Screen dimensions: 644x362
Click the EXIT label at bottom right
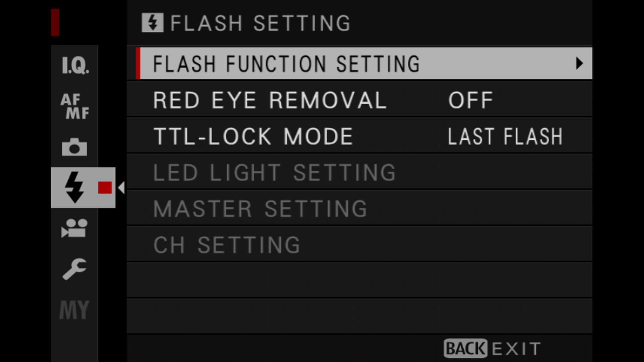point(515,348)
